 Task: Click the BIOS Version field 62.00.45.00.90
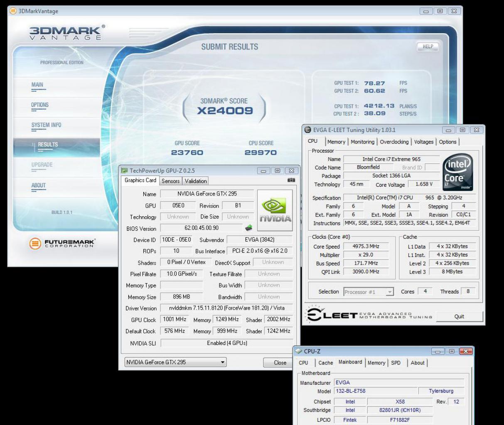pos(202,228)
